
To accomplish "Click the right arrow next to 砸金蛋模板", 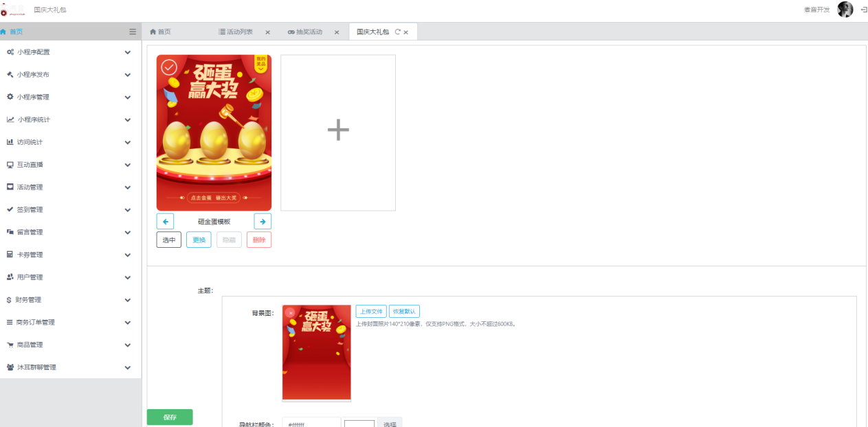I will [x=263, y=221].
